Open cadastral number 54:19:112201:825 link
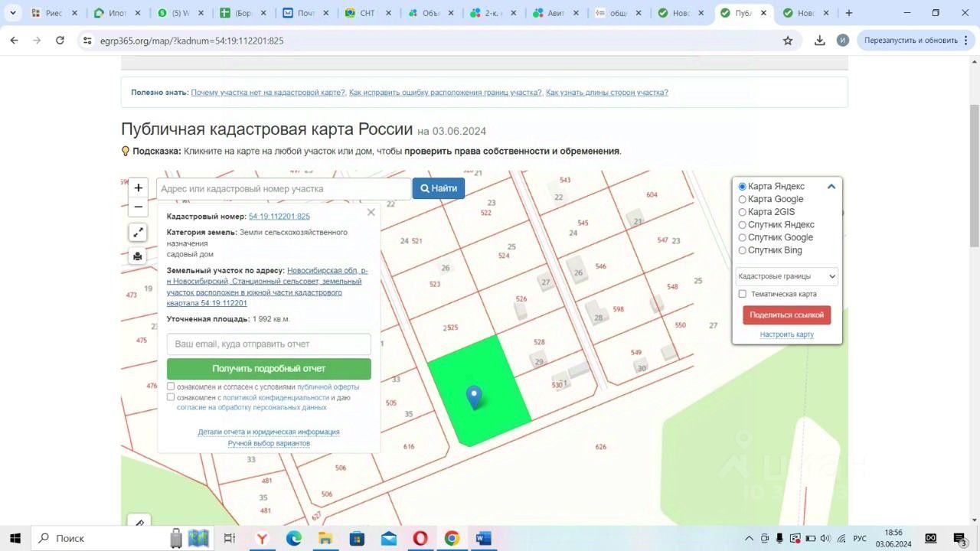The width and height of the screenshot is (980, 551). coord(279,217)
